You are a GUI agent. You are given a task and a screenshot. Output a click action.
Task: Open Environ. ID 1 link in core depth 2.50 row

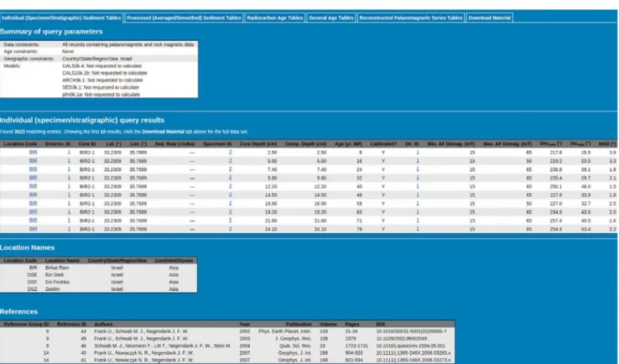tap(69, 152)
